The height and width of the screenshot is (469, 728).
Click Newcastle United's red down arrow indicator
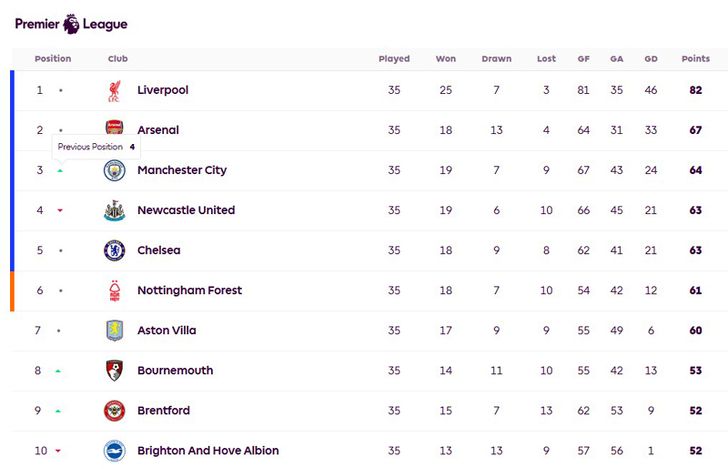(60, 211)
